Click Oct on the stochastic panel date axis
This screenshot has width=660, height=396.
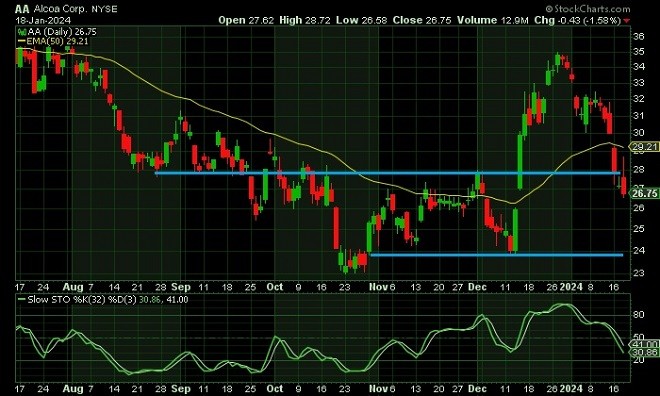click(275, 388)
